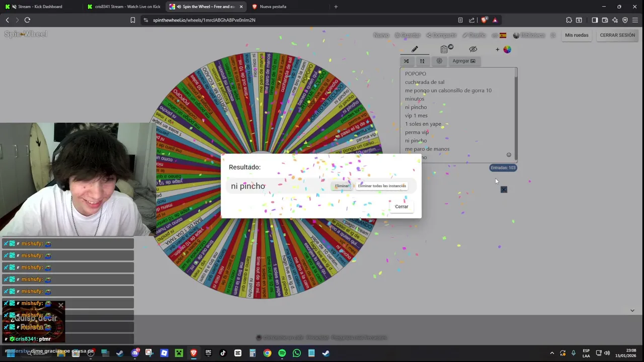Select the pencil edit entries tab
The height and width of the screenshot is (362, 644).
click(x=415, y=49)
